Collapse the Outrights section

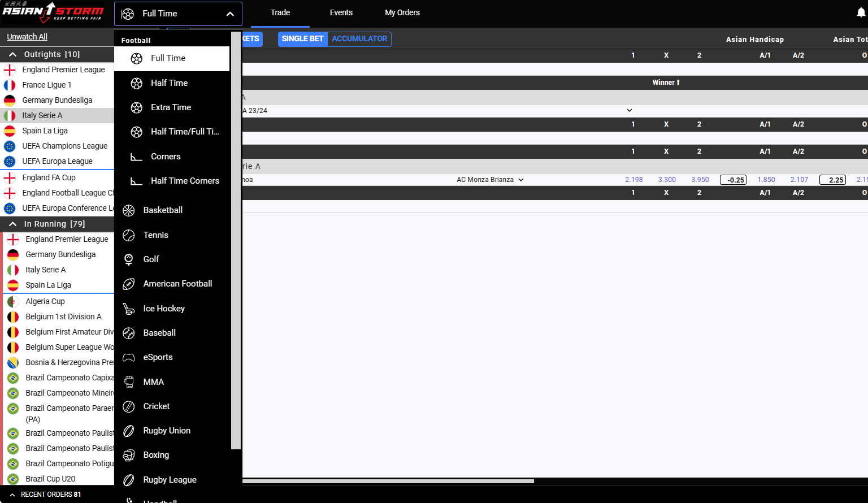(x=12, y=54)
